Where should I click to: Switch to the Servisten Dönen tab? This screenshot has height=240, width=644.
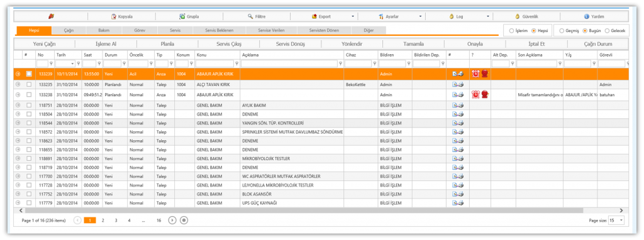(324, 31)
